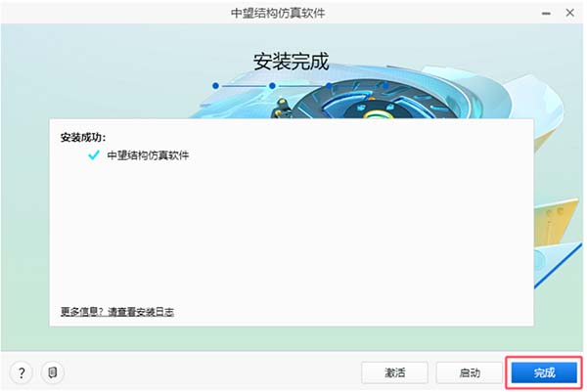This screenshot has width=587, height=392.
Task: Click the 启动 button to launch the software
Action: (x=469, y=372)
